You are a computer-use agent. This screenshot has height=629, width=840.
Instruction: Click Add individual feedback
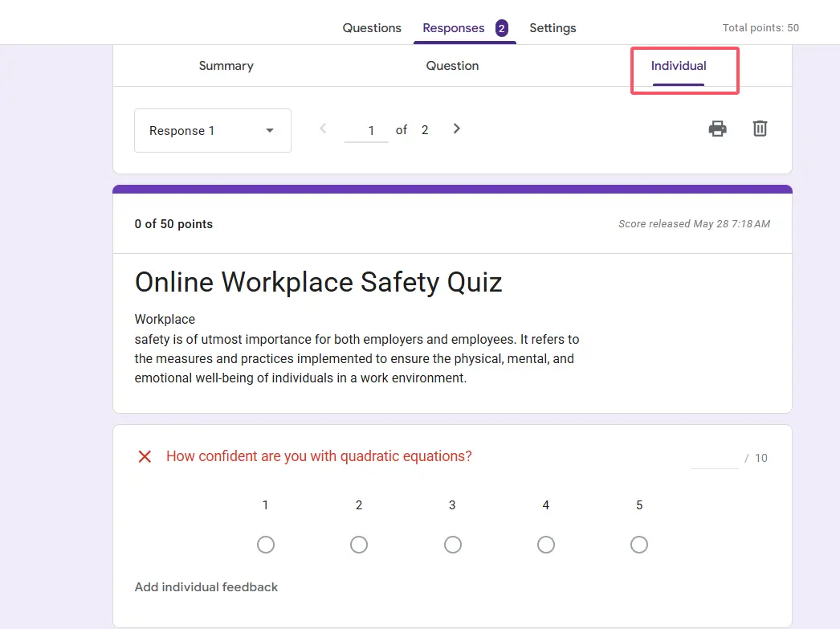206,587
